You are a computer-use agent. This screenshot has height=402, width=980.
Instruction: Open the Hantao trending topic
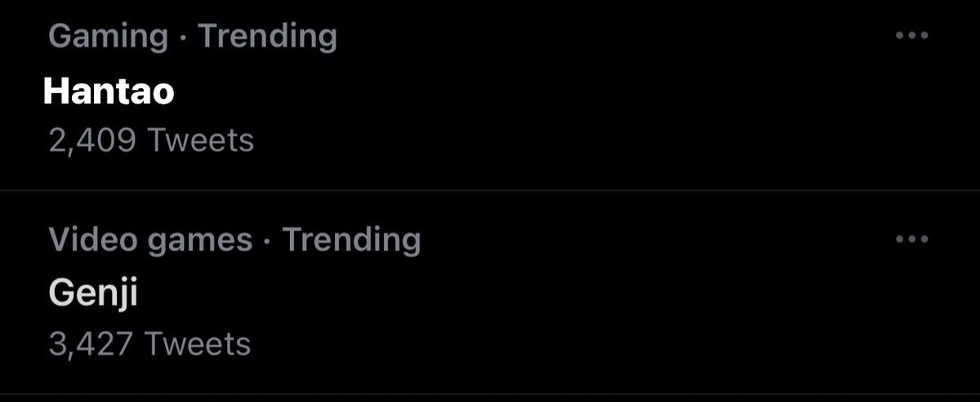[109, 92]
